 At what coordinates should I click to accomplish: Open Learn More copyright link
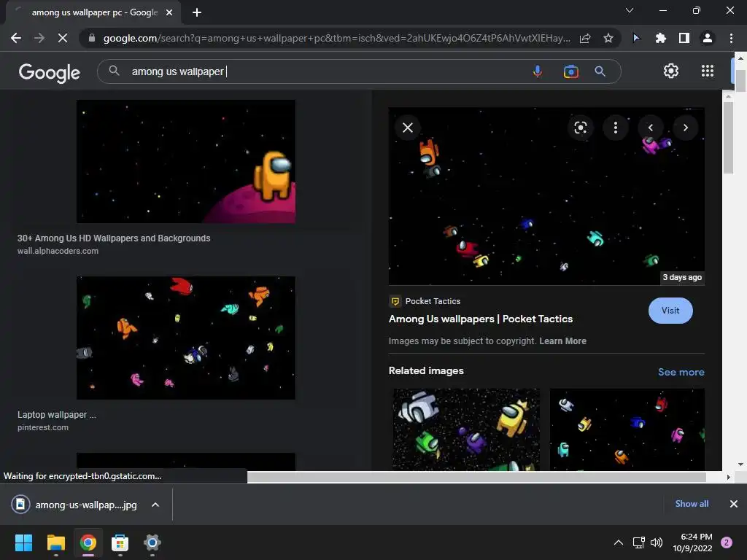(562, 341)
